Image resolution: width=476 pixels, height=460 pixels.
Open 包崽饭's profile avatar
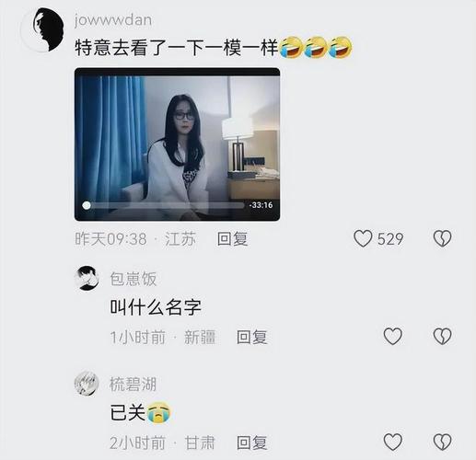click(87, 278)
